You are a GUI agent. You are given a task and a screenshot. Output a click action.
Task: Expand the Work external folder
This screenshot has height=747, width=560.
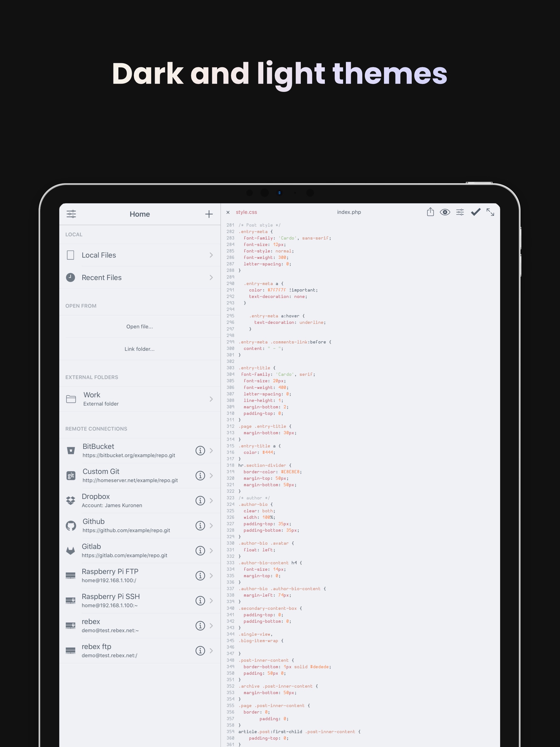(211, 399)
